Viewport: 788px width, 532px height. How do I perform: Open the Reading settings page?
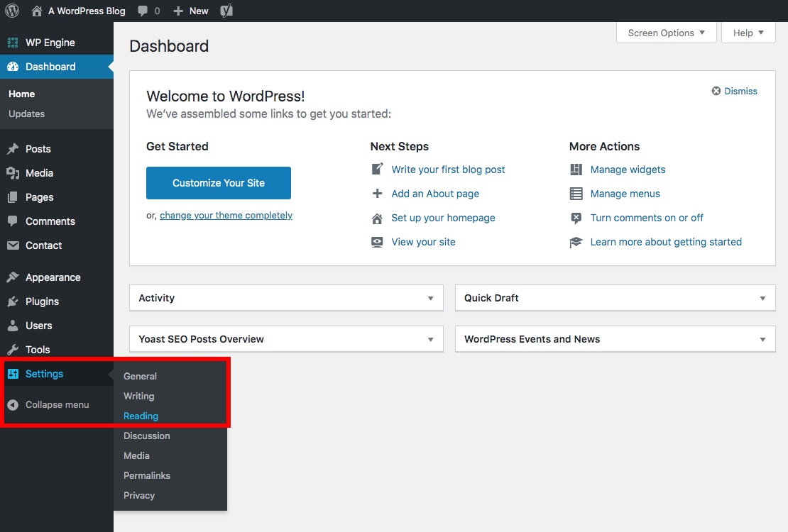(141, 416)
